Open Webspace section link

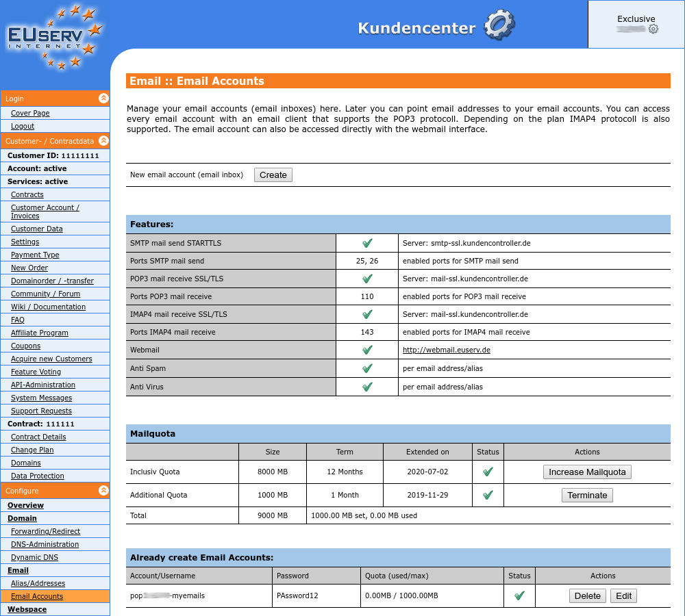[27, 609]
